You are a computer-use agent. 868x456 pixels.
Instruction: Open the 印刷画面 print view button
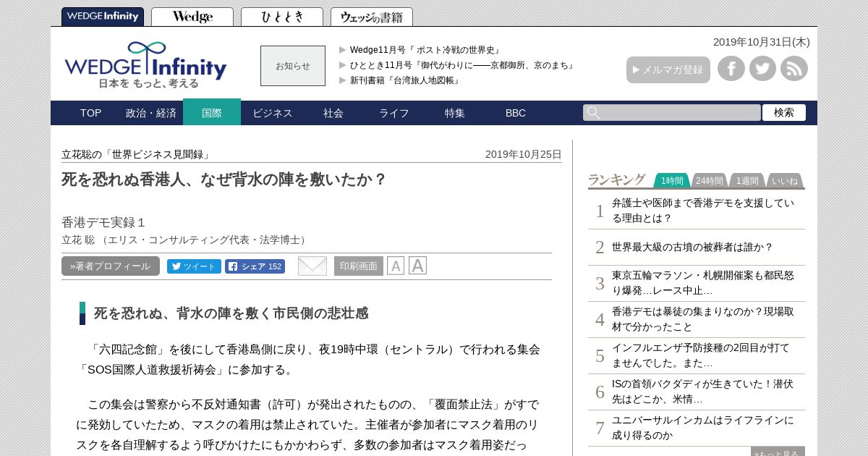[359, 266]
